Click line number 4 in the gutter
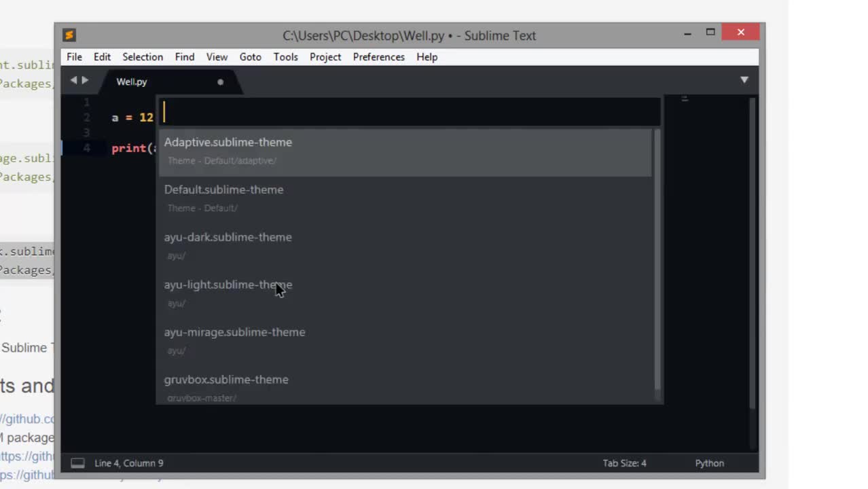Screen dimensions: 868x489 click(86, 148)
